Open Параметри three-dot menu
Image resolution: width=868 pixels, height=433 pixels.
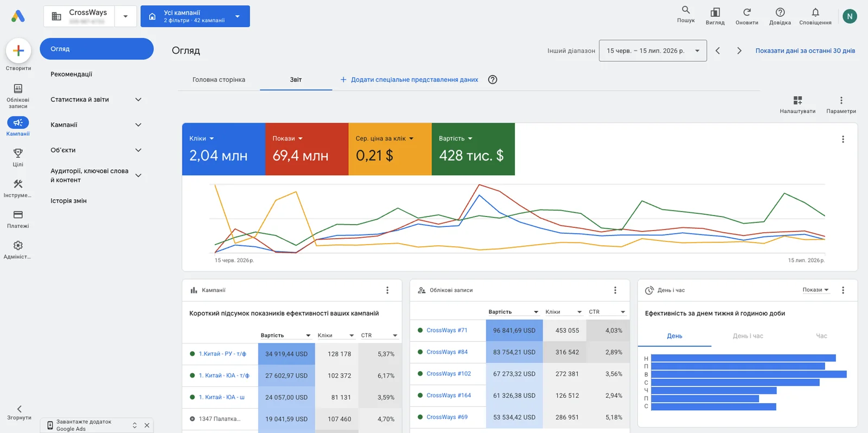point(841,100)
